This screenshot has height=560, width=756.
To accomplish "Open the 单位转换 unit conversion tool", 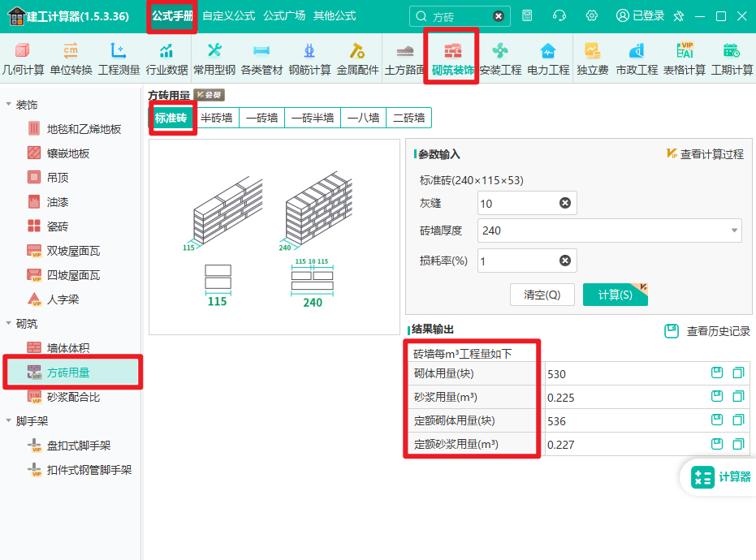I will pos(71,58).
